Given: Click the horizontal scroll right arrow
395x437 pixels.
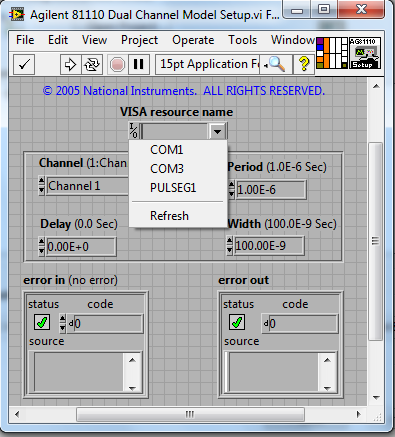Looking at the screenshot, I should click(358, 415).
